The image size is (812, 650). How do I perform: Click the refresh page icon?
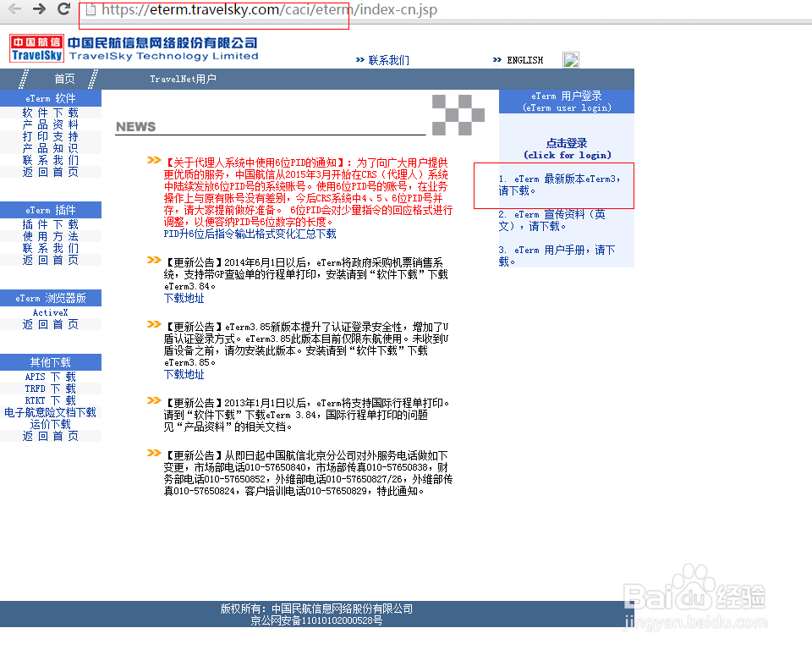point(63,10)
